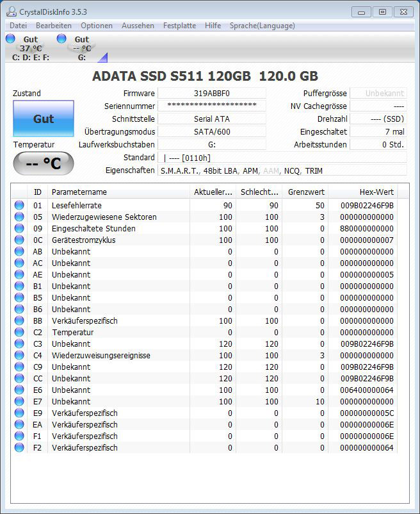Click the CrystalDiskInfo title bar app icon
Screen dimensions: 420x514
[11, 11]
